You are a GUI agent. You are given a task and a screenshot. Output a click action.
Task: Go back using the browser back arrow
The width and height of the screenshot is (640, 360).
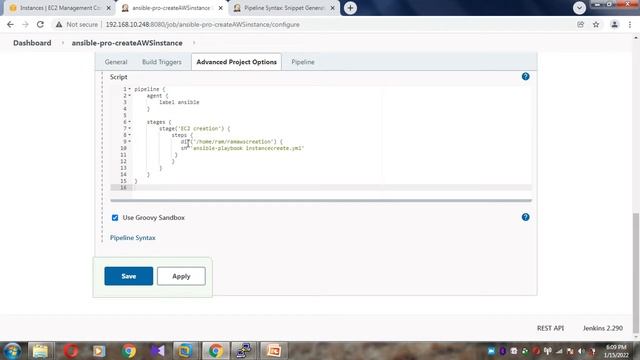point(10,24)
